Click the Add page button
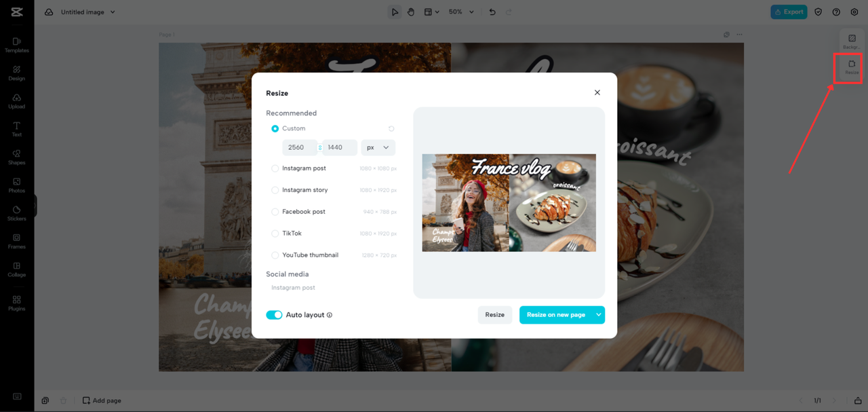 point(102,400)
